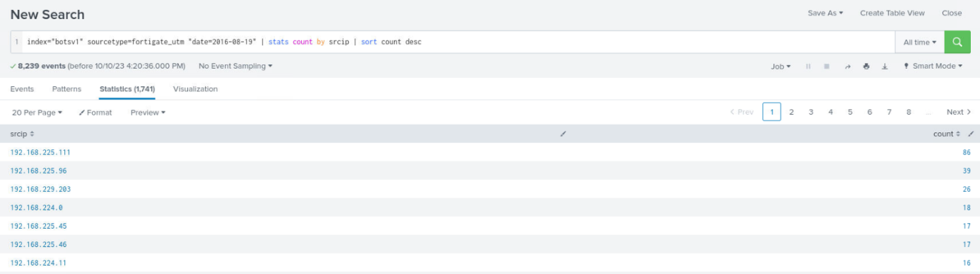Run the search with green magnifier button

957,42
